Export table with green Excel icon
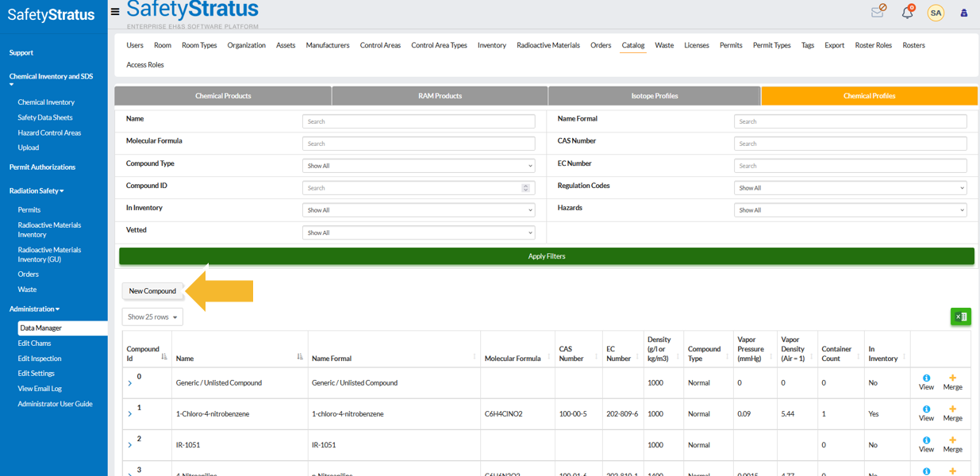 pos(961,317)
